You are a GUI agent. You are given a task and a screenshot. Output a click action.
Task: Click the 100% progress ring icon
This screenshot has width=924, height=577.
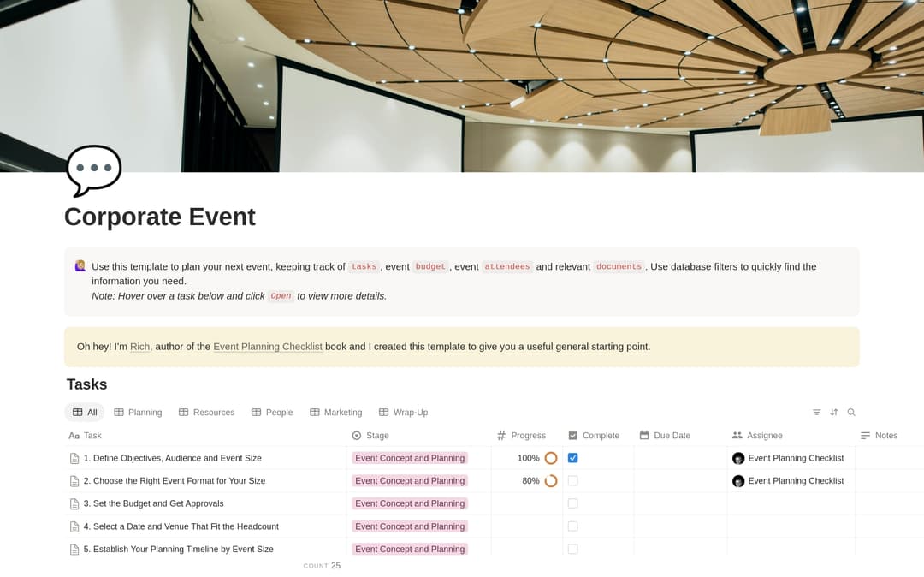(x=551, y=458)
